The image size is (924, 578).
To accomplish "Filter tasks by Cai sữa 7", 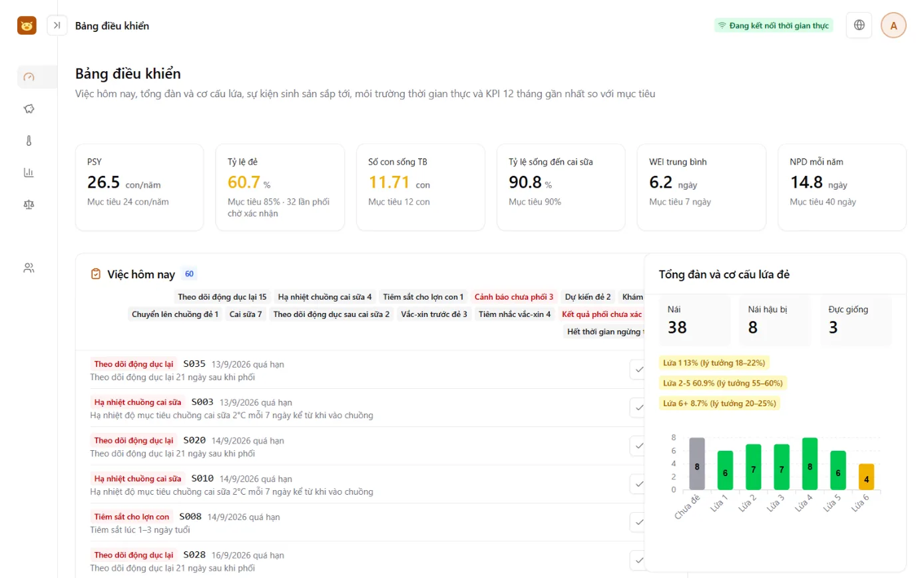I will tap(246, 314).
